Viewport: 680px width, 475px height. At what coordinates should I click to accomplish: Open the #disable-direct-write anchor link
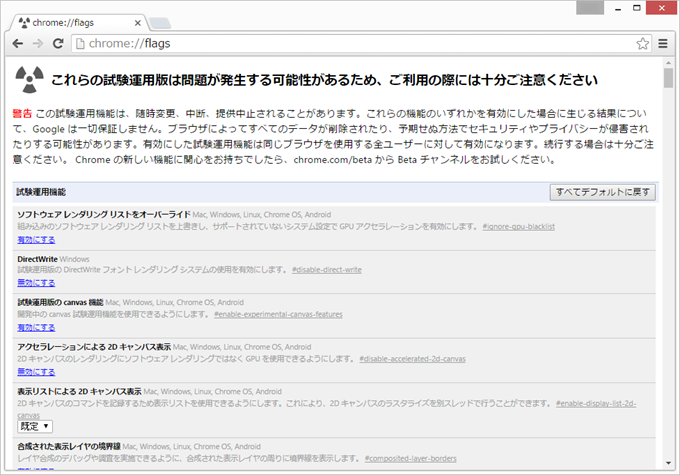click(327, 270)
